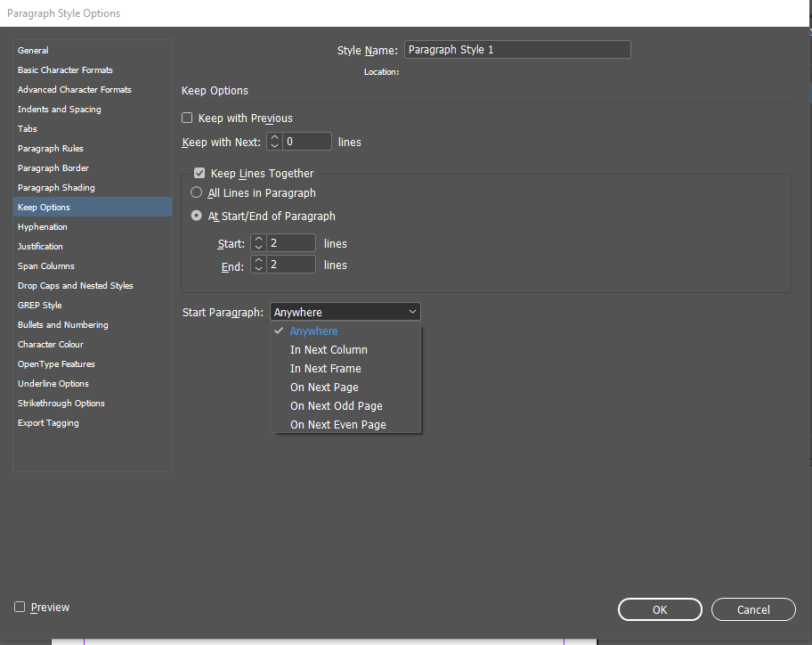Choose On Next Odd Page option
Image resolution: width=812 pixels, height=645 pixels.
click(336, 405)
